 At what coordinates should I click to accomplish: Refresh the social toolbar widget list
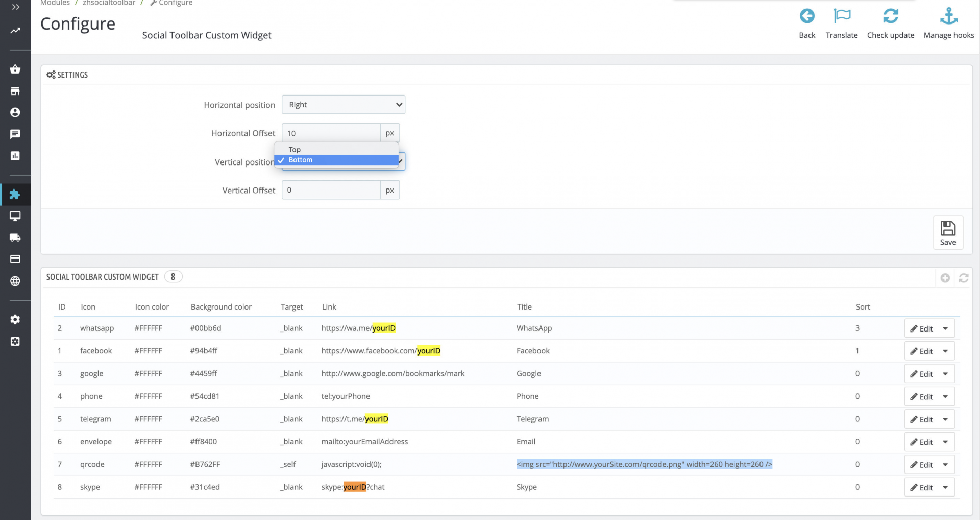click(x=964, y=278)
